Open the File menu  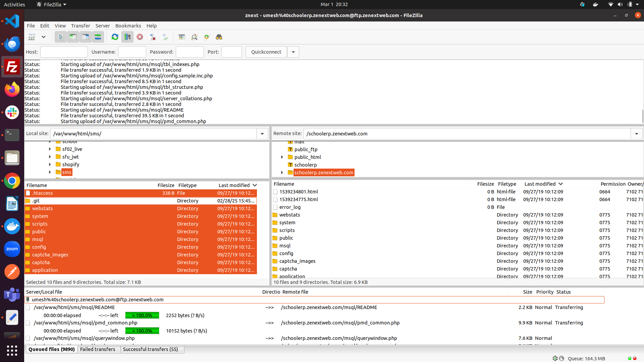point(31,26)
